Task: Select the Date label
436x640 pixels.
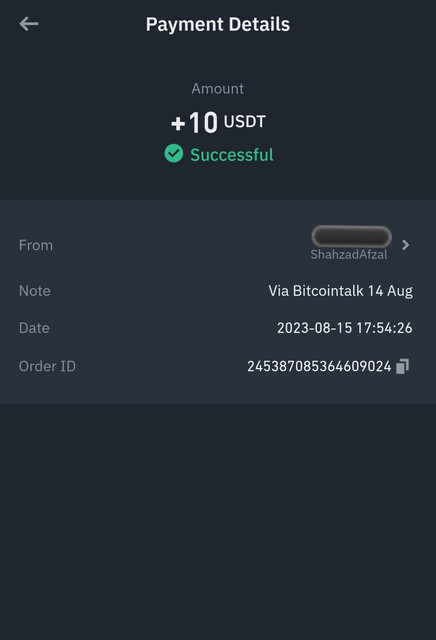Action: [x=34, y=328]
